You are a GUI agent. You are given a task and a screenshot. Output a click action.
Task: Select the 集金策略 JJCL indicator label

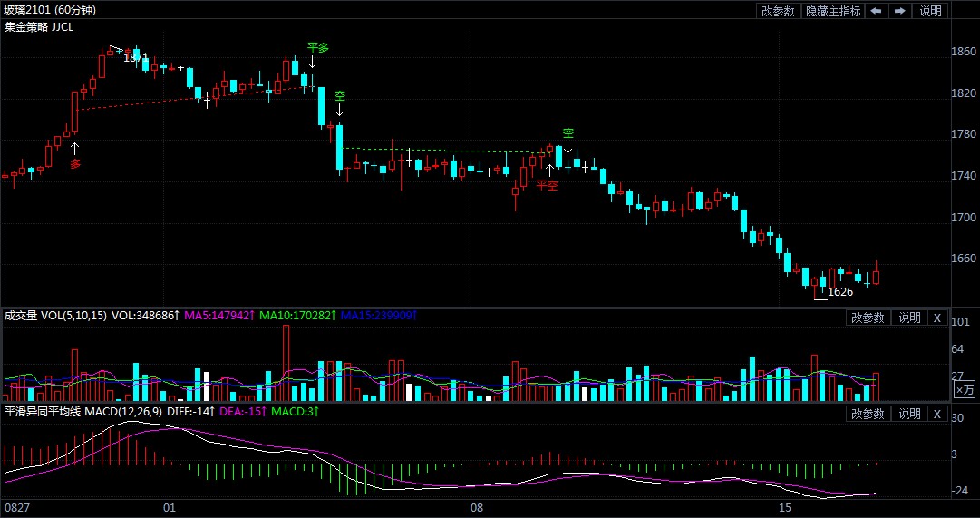pyautogui.click(x=40, y=27)
